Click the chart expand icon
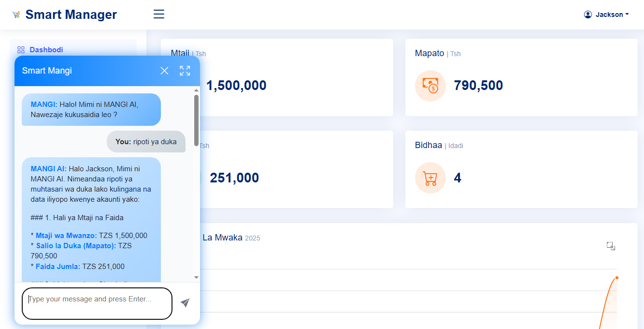644x329 pixels. (611, 246)
